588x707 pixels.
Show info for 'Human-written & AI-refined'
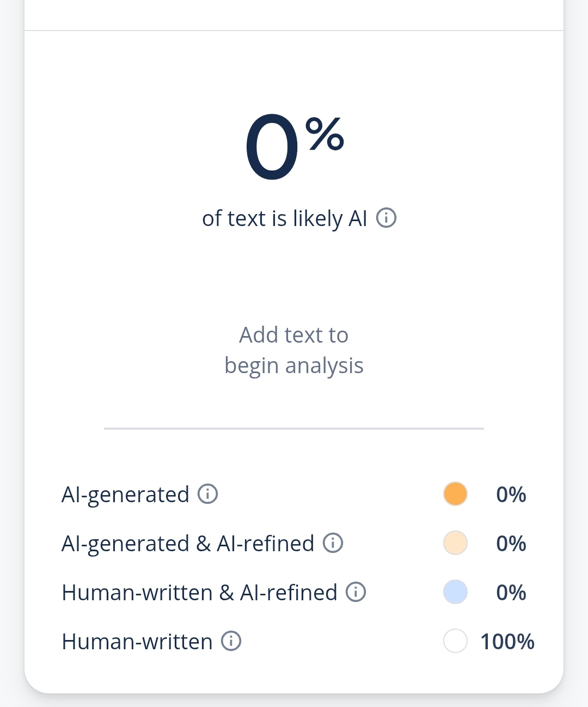coord(356,592)
